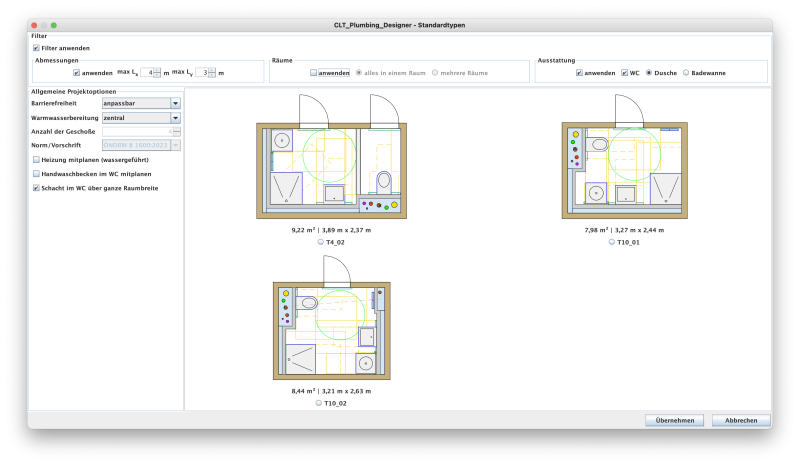Select the T4_02 layout radio button
Image resolution: width=800 pixels, height=465 pixels.
tap(320, 241)
